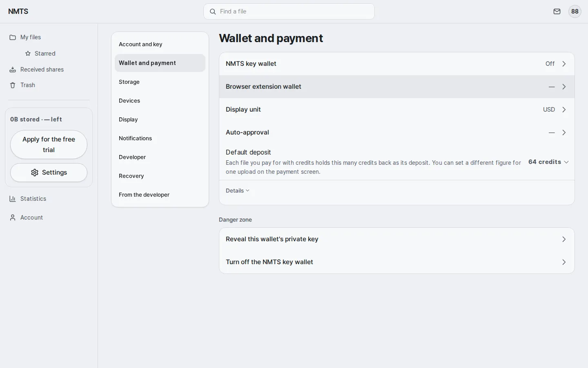Click the search magnifier icon
Viewport: 588px width, 368px height.
click(x=213, y=11)
